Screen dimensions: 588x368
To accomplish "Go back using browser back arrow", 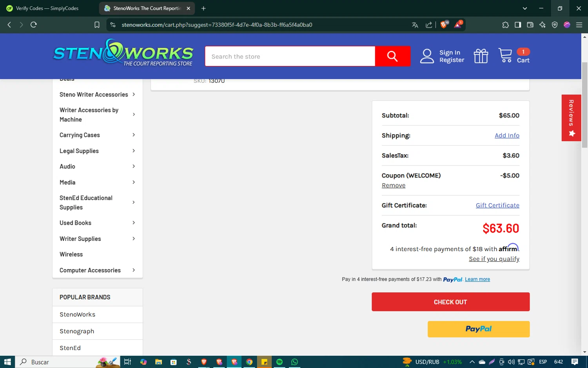I will pyautogui.click(x=9, y=25).
